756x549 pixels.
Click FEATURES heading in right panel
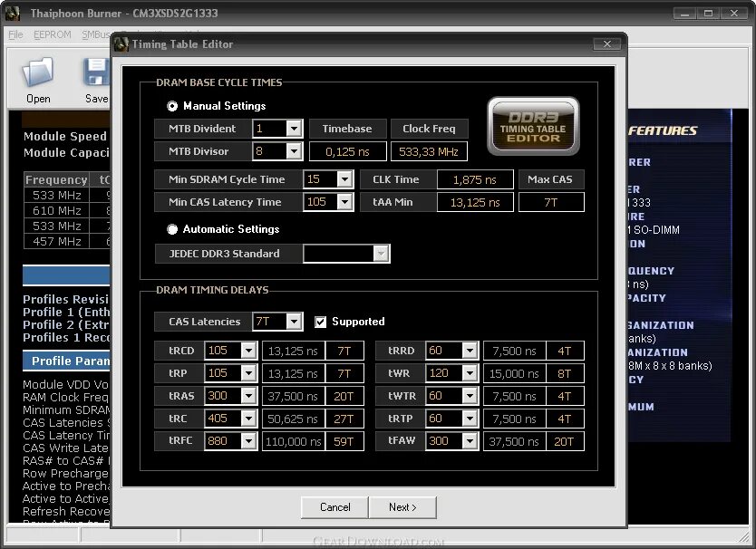663,130
